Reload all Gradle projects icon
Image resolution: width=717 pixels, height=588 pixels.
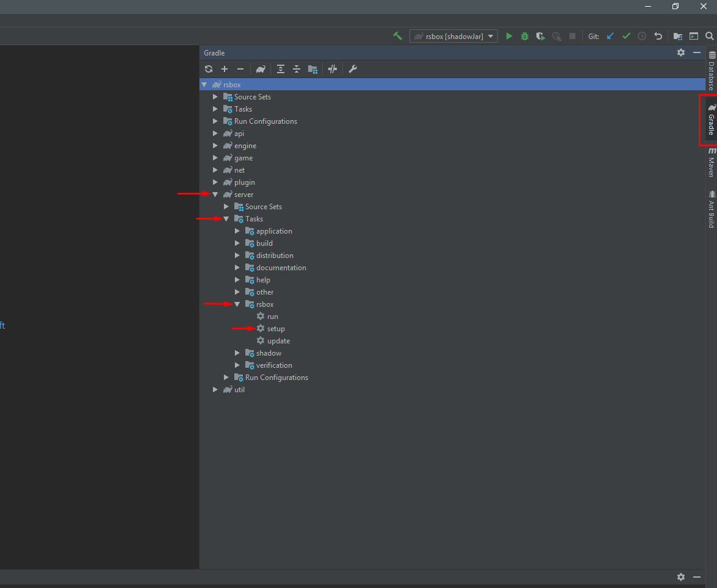pos(209,69)
